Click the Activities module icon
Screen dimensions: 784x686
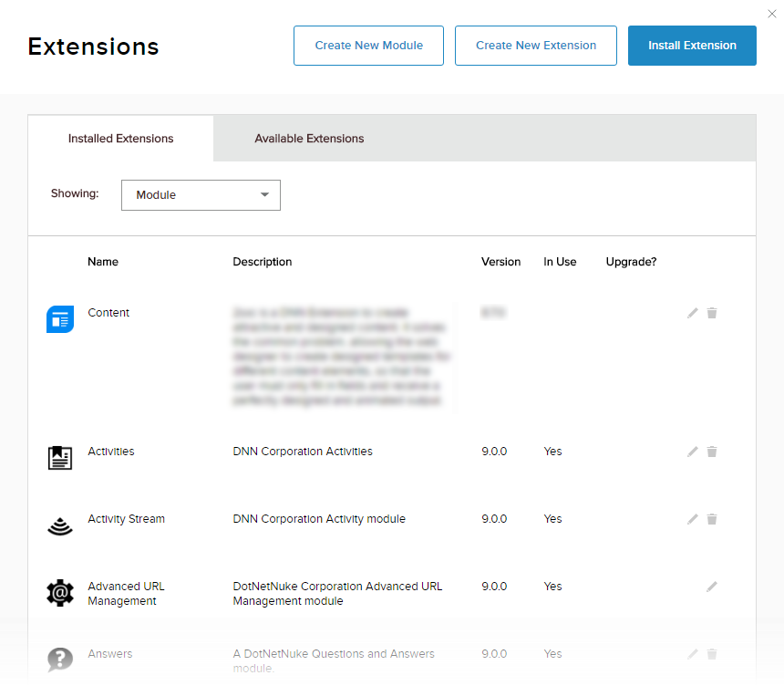[x=60, y=458]
